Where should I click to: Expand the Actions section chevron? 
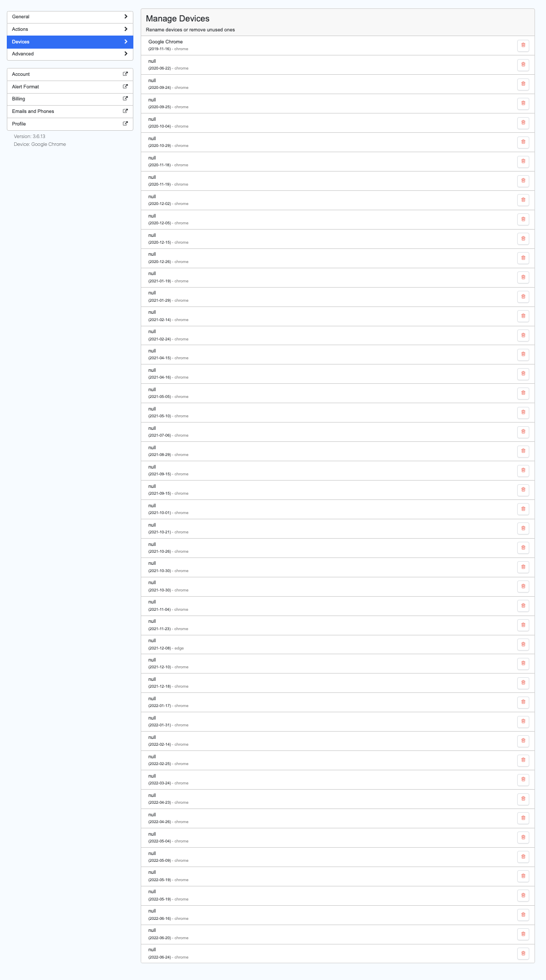126,29
